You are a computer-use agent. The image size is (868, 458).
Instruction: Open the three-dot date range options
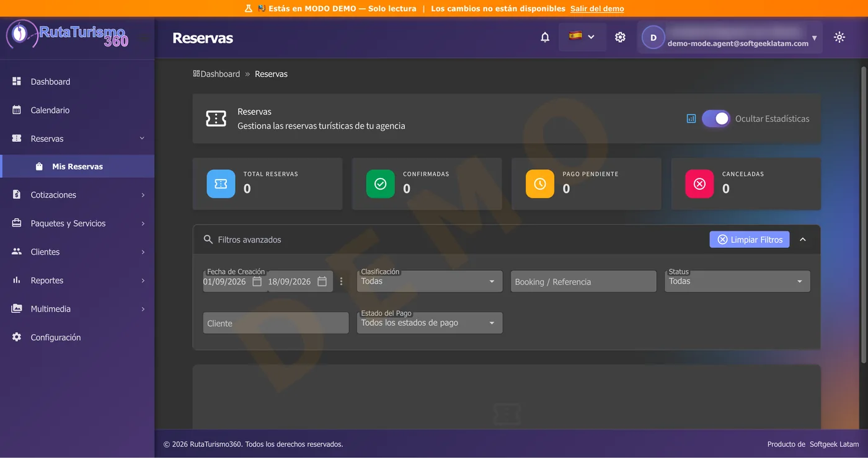(x=341, y=281)
